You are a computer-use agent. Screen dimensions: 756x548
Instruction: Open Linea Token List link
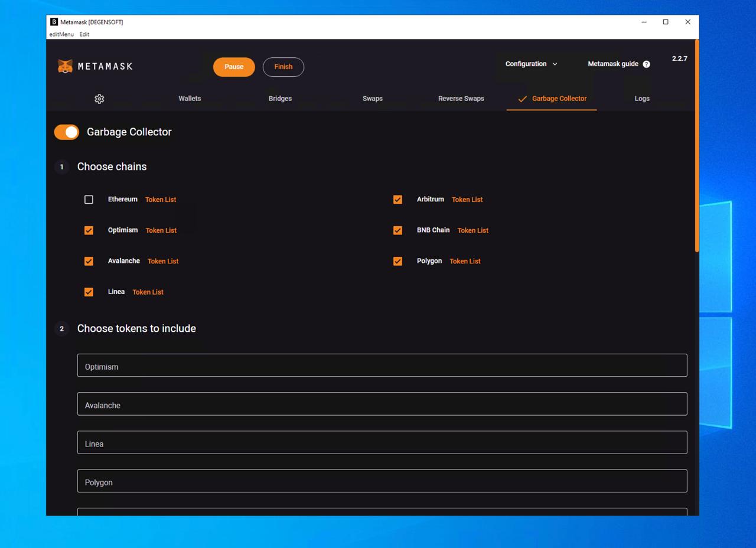[148, 292]
